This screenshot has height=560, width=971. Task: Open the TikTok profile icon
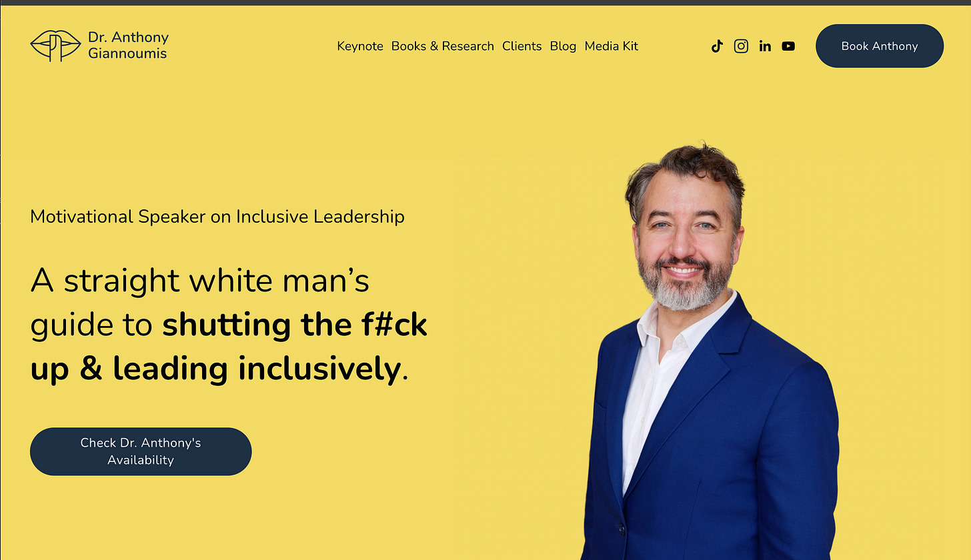(717, 46)
